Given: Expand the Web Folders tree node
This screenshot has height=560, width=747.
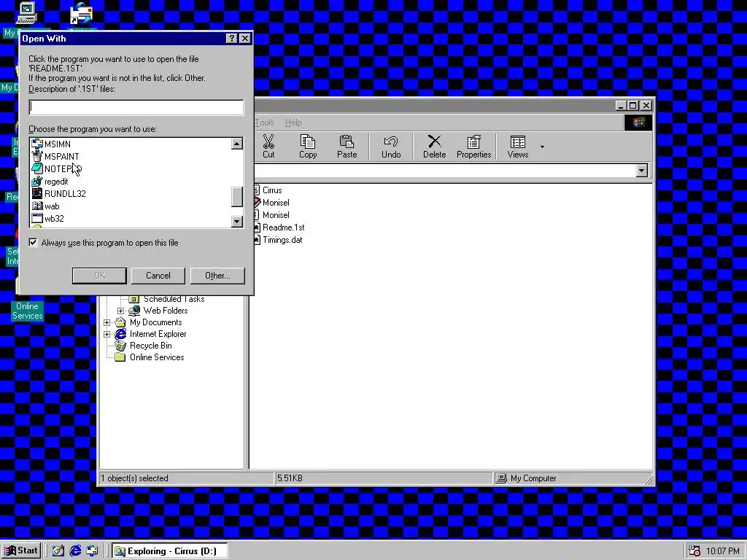Looking at the screenshot, I should point(120,311).
